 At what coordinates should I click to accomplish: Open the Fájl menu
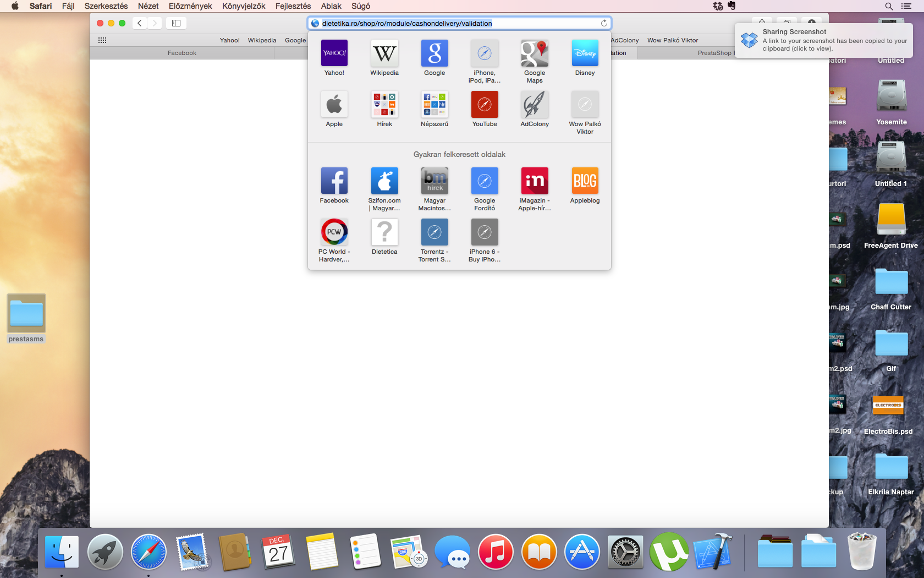click(68, 6)
